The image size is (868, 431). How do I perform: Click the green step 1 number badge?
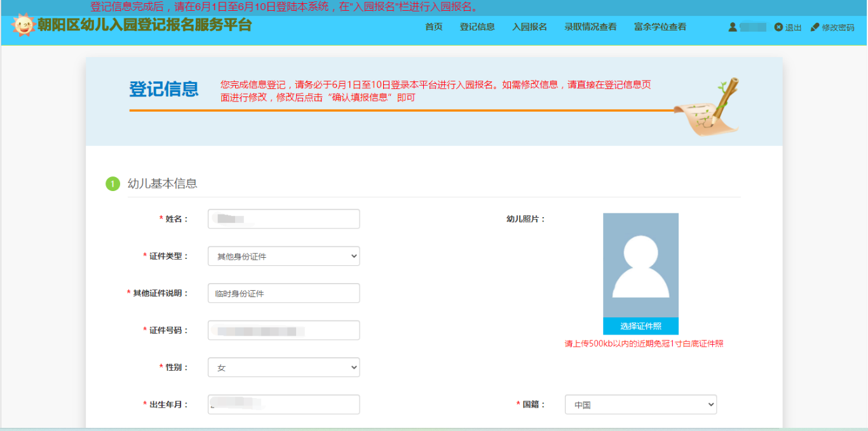click(112, 184)
